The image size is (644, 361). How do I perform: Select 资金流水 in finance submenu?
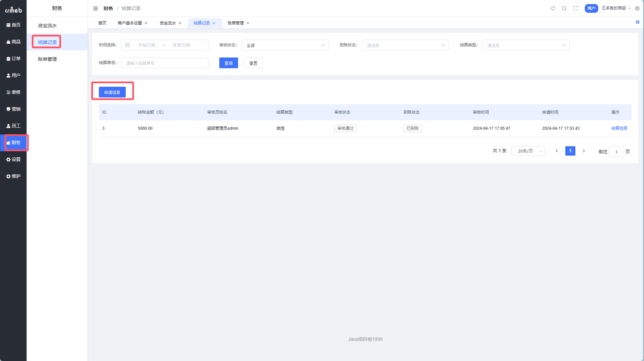click(x=47, y=26)
